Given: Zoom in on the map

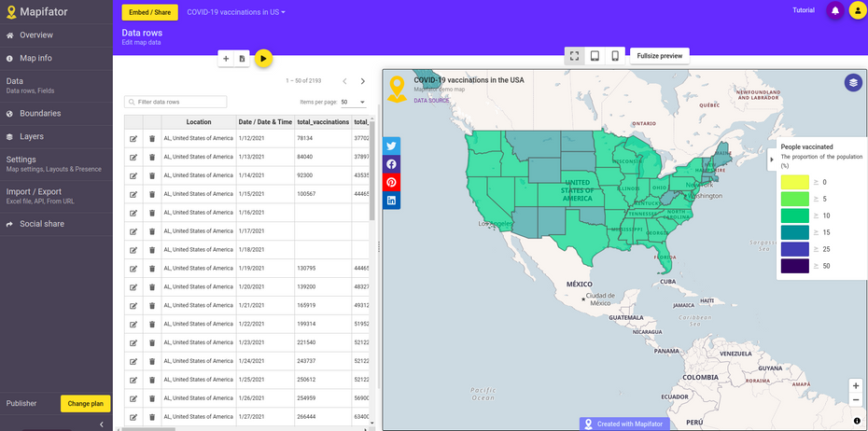Looking at the screenshot, I should (856, 385).
